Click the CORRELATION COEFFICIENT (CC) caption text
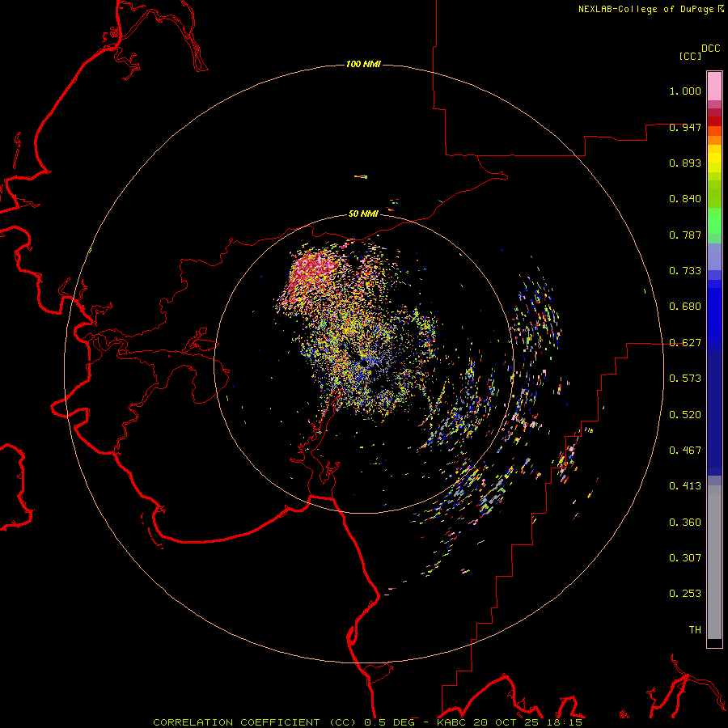Screen dimensions: 728x728 tap(255, 722)
